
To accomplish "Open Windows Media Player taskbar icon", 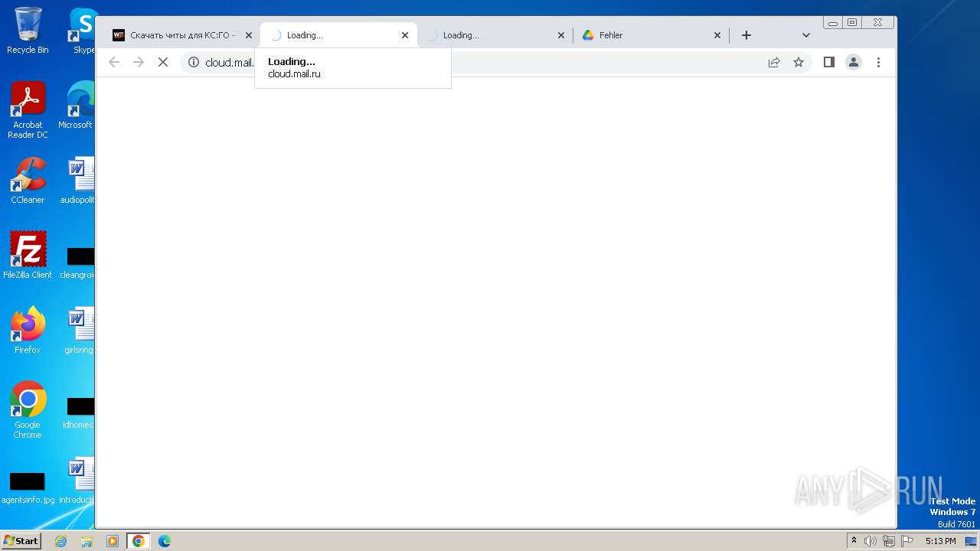I will (113, 541).
